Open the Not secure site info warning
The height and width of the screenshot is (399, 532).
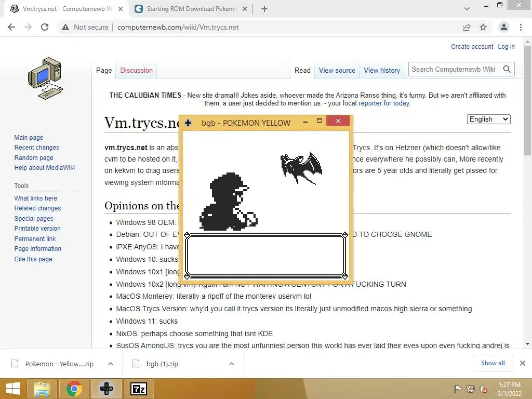85,27
